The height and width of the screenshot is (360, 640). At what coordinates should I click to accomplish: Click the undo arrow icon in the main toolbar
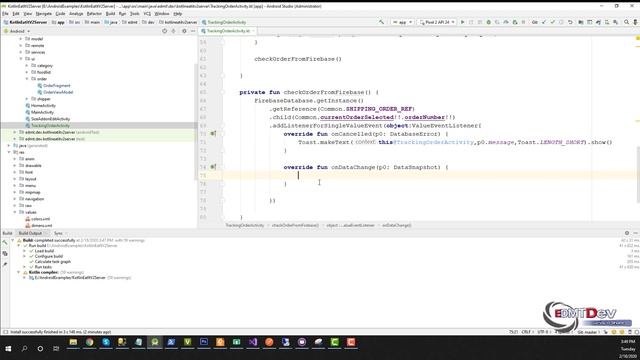click(570, 22)
